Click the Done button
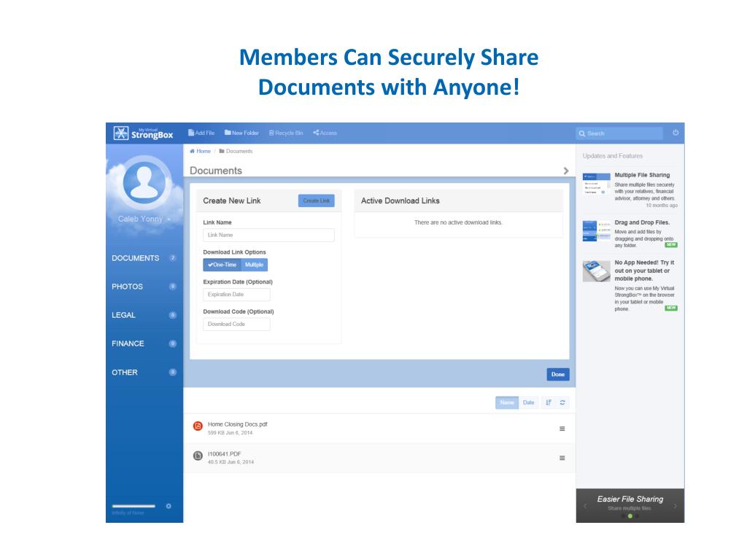 (558, 374)
